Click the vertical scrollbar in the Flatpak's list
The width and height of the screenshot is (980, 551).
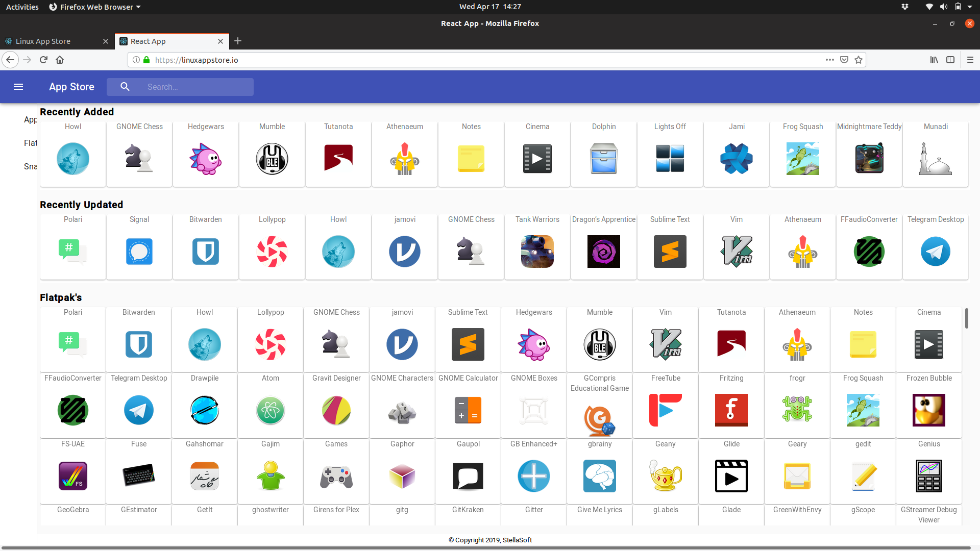(x=966, y=318)
